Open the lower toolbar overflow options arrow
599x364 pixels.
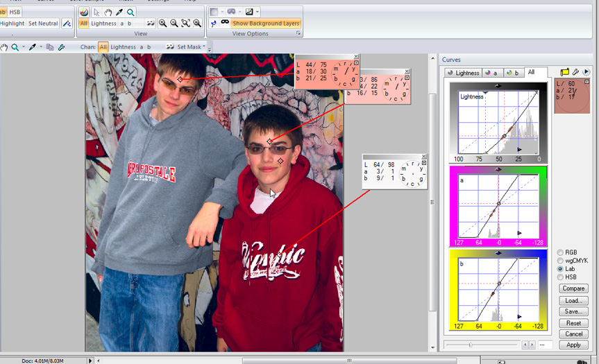pos(210,49)
